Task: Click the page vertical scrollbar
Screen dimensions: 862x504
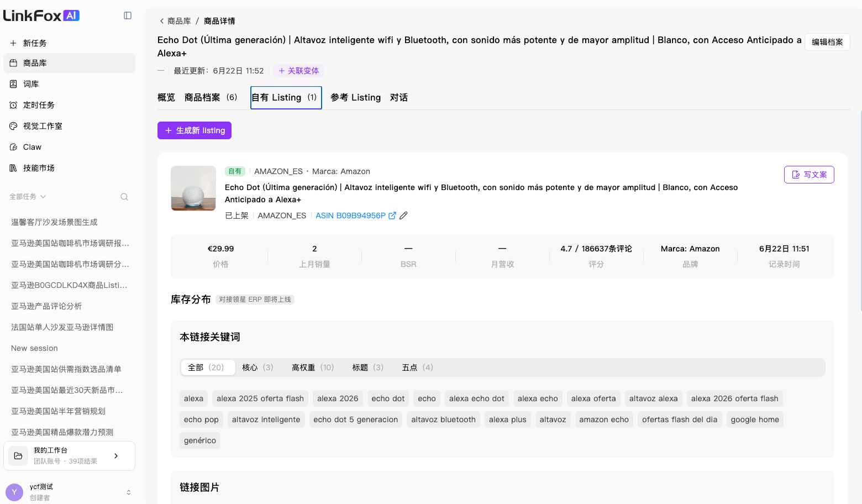Action: (860, 210)
